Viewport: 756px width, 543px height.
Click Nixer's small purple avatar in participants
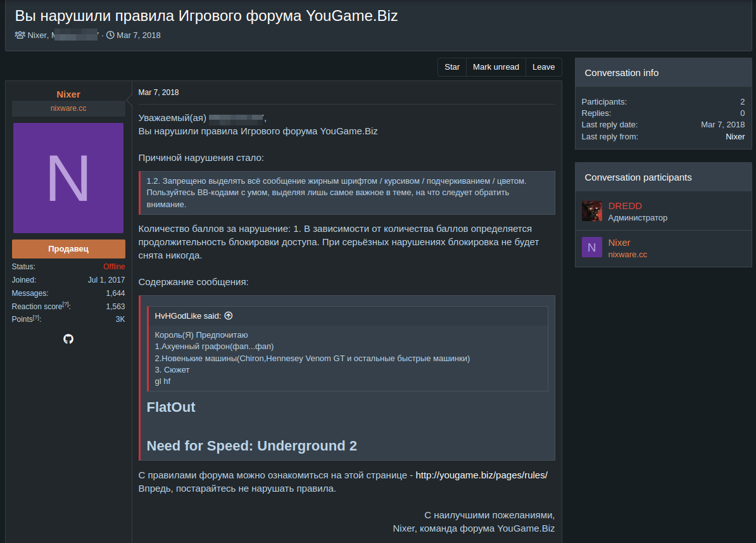[x=591, y=248]
